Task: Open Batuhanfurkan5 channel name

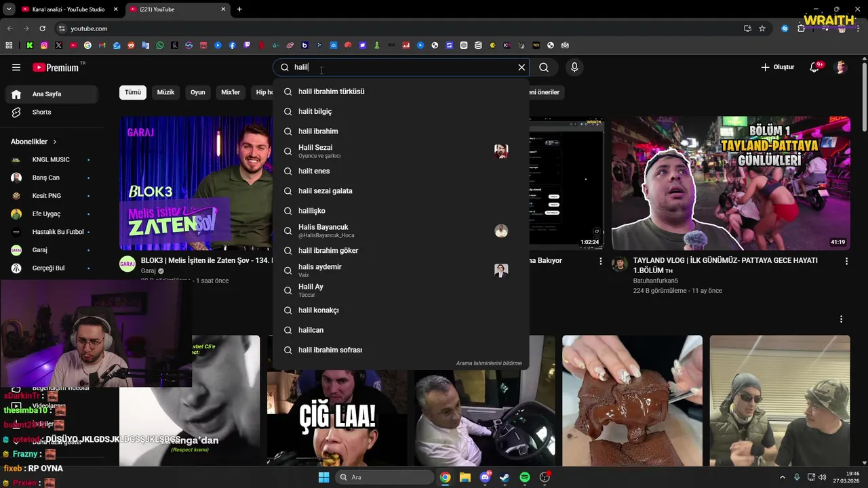Action: (x=656, y=281)
